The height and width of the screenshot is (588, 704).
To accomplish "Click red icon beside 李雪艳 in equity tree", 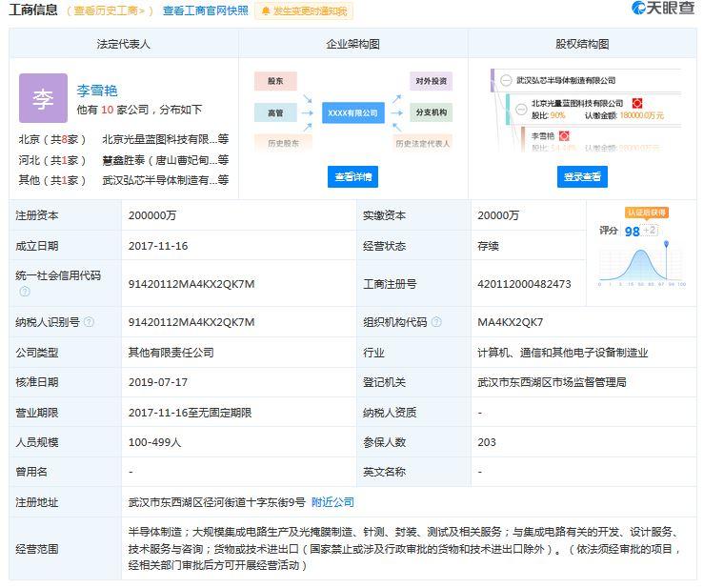I will 564,135.
